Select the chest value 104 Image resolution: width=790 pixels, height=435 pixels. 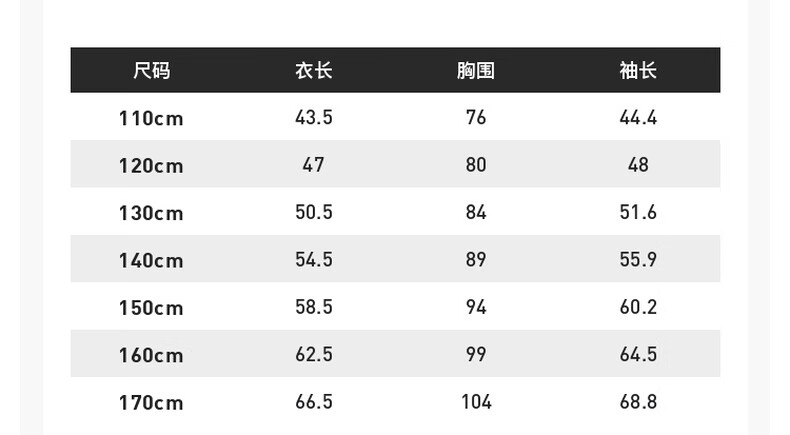pyautogui.click(x=476, y=403)
